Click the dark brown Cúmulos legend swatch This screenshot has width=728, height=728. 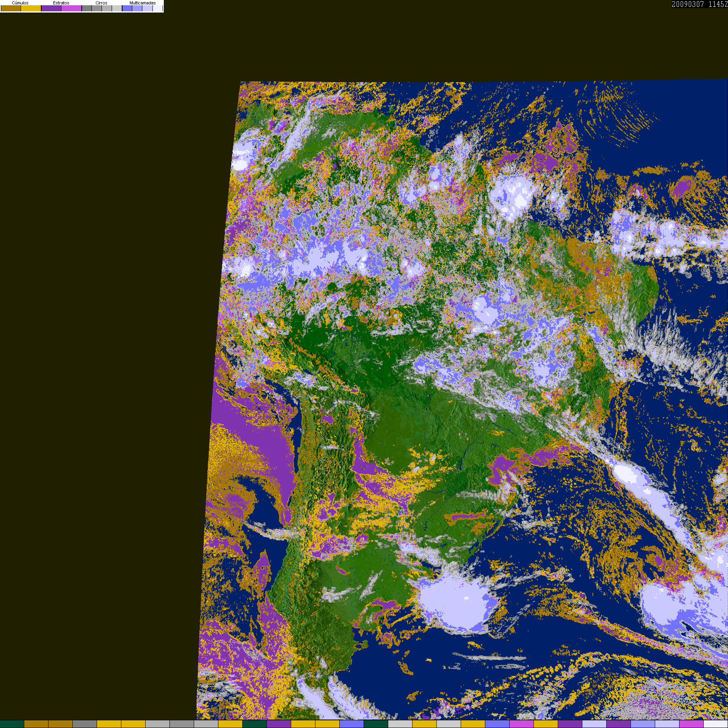[11, 8]
